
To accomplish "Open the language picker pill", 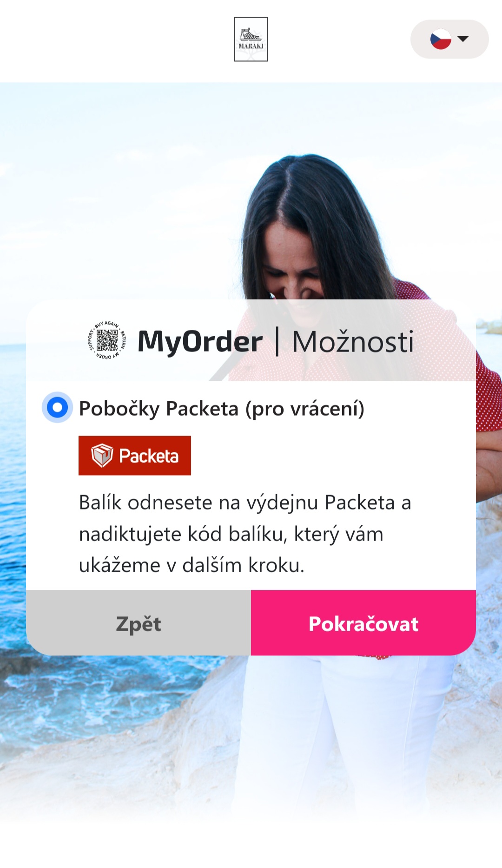I will click(x=449, y=39).
